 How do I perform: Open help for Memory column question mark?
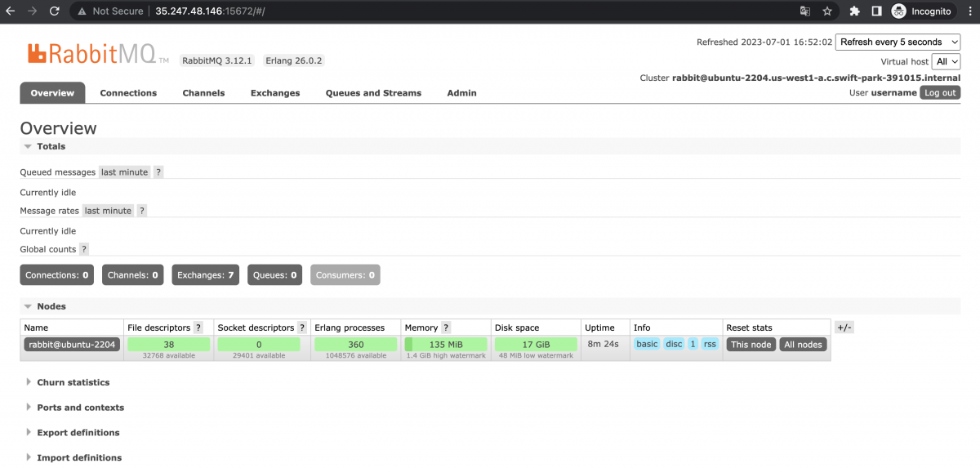tap(447, 328)
